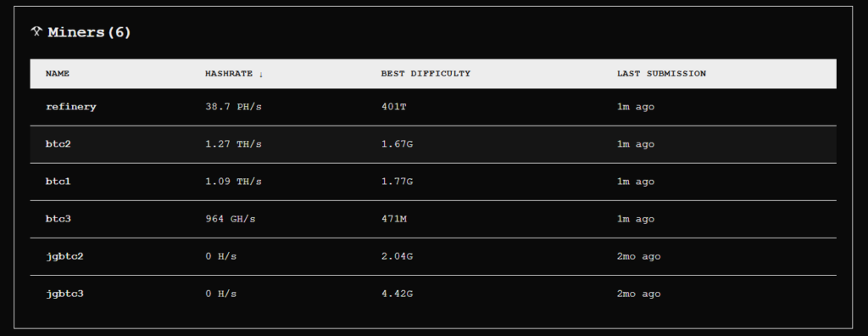Sort by LAST SUBMISSION column header
The width and height of the screenshot is (868, 336).
(x=661, y=74)
